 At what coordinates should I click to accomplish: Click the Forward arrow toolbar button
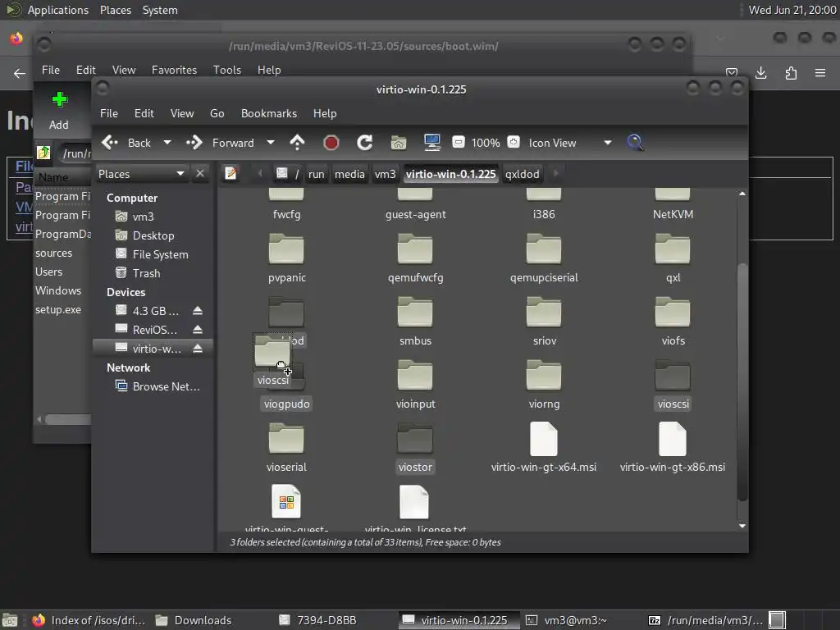pos(194,143)
